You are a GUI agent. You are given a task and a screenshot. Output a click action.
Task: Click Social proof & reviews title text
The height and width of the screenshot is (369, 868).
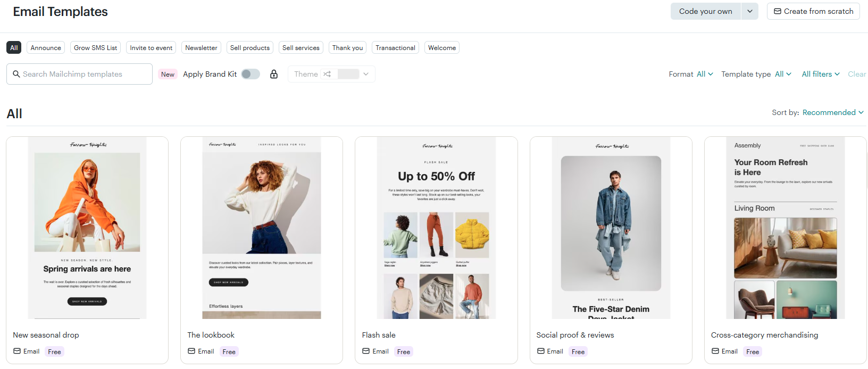(x=575, y=335)
